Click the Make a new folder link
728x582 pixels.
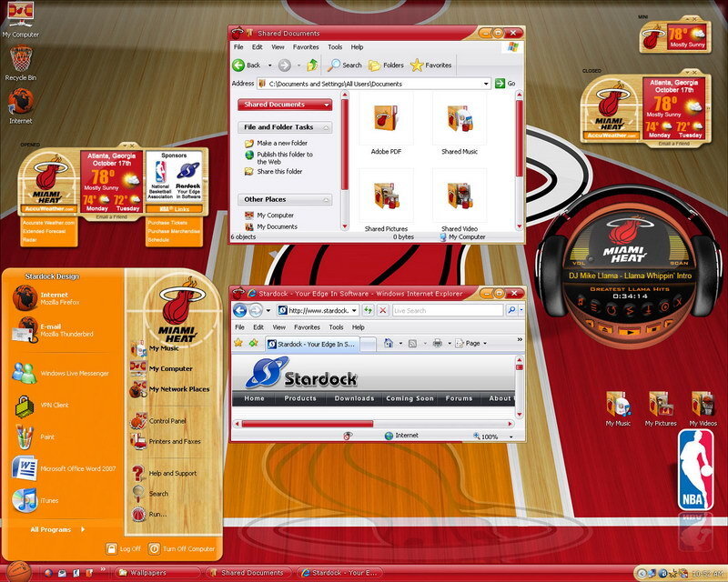click(282, 144)
